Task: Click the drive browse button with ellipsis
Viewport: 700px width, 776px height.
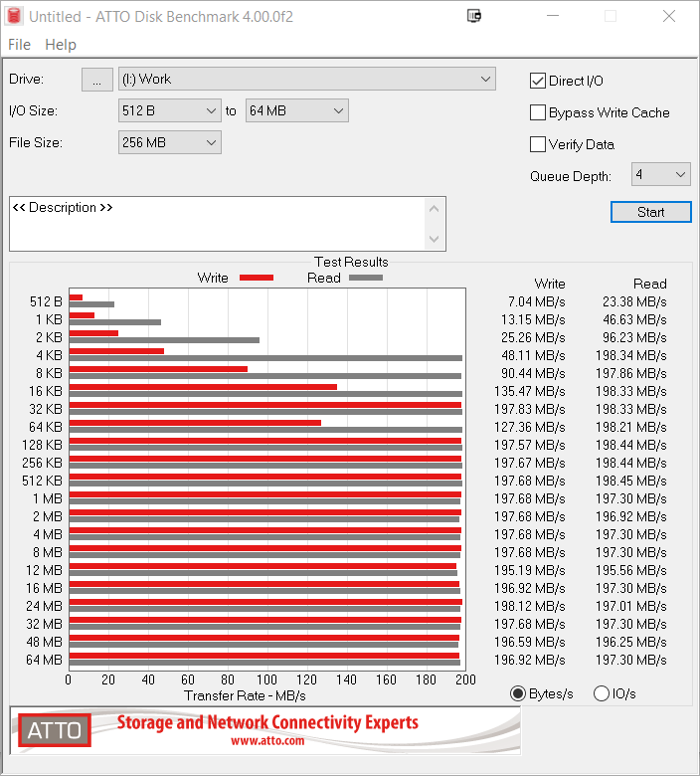Action: pyautogui.click(x=96, y=81)
